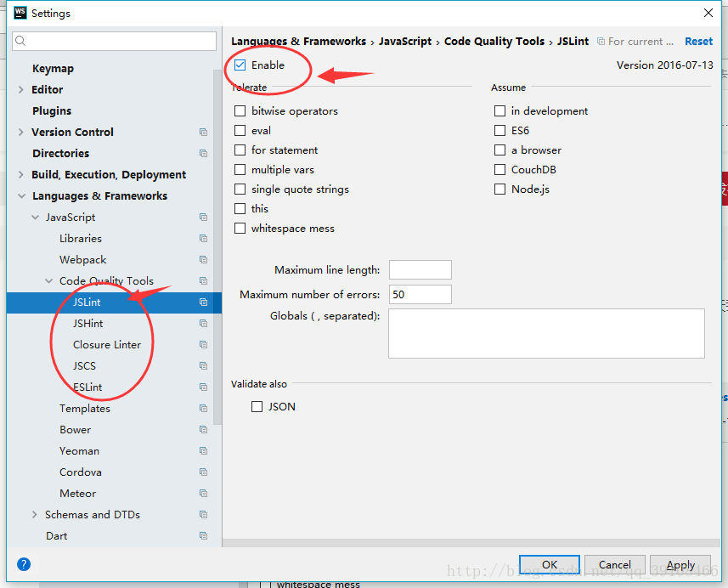Check the eval tolerate option
Viewport: 728px width, 588px height.
[240, 131]
